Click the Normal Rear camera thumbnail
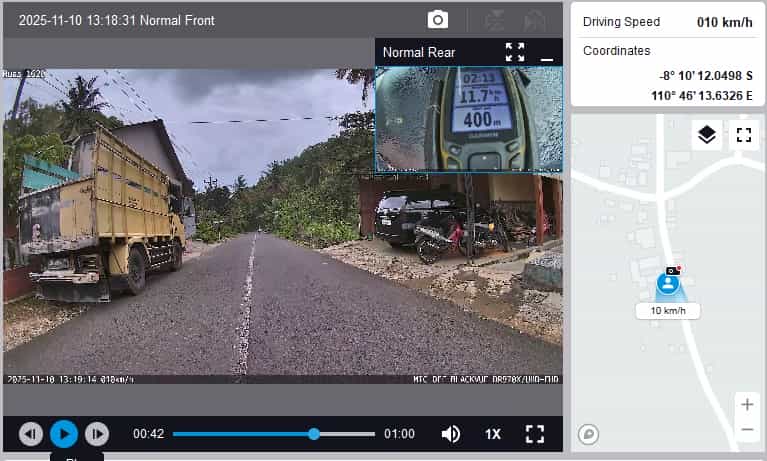 tap(468, 118)
